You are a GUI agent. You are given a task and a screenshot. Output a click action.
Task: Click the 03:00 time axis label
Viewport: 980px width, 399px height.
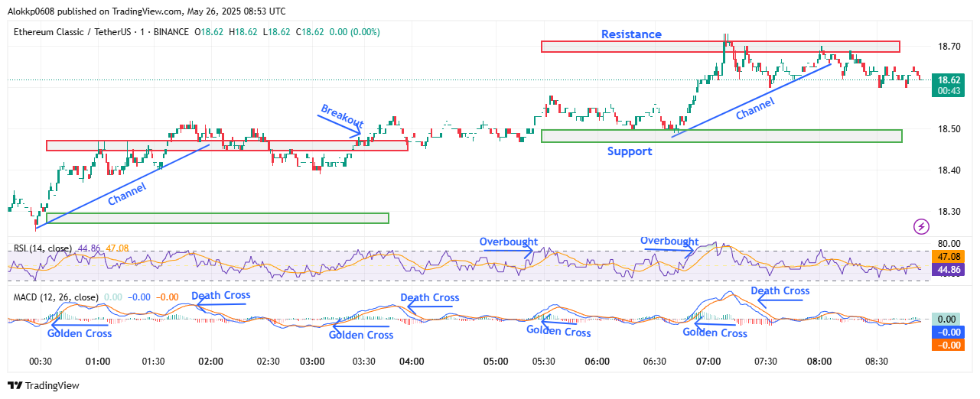click(312, 361)
